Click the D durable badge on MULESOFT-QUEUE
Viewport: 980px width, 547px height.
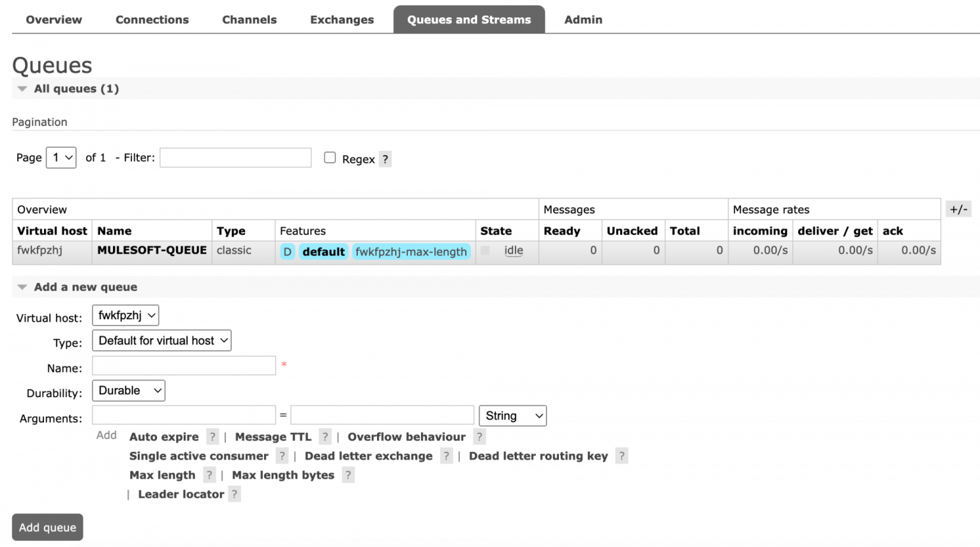(287, 251)
